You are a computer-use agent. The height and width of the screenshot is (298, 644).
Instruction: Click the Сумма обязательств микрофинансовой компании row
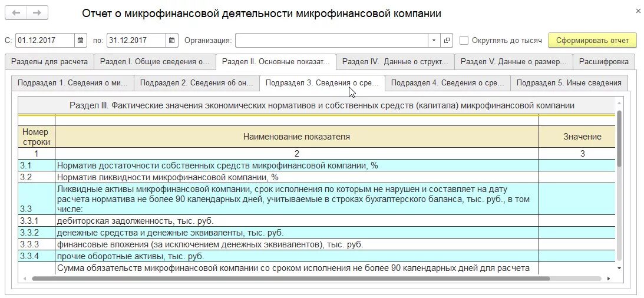(x=316, y=267)
